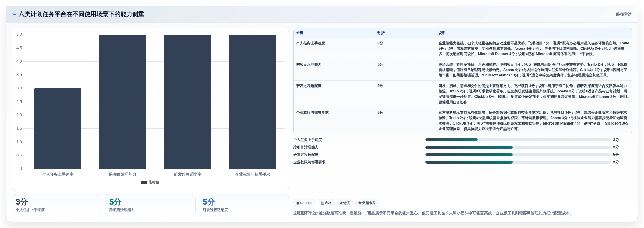Click the Chart.js tag
Viewport: 644px width, 228px height.
[304, 203]
